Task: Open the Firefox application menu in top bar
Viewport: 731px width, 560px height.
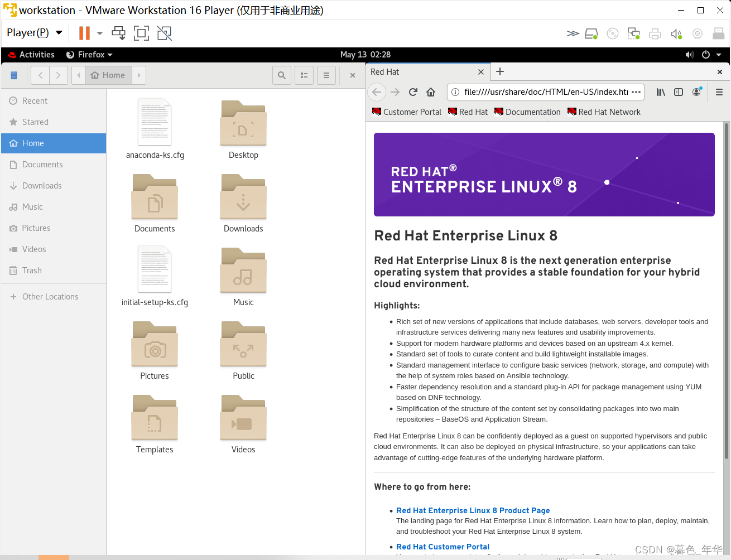Action: [89, 55]
